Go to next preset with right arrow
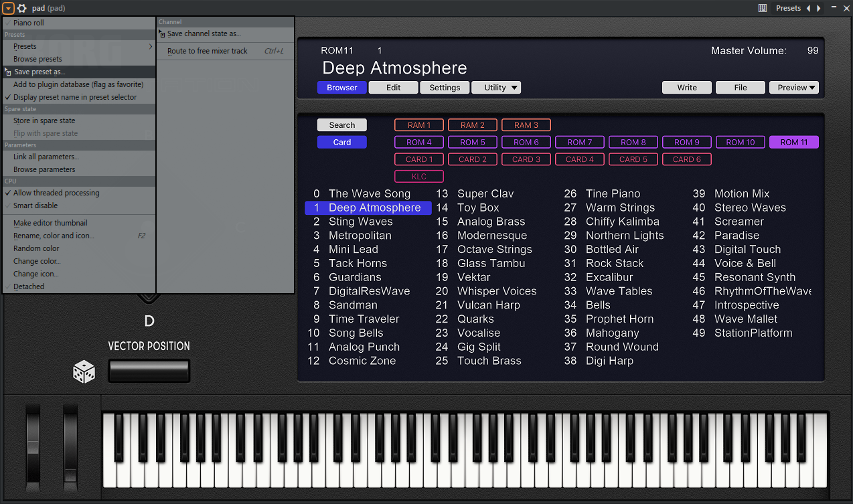This screenshot has height=504, width=853. point(819,8)
